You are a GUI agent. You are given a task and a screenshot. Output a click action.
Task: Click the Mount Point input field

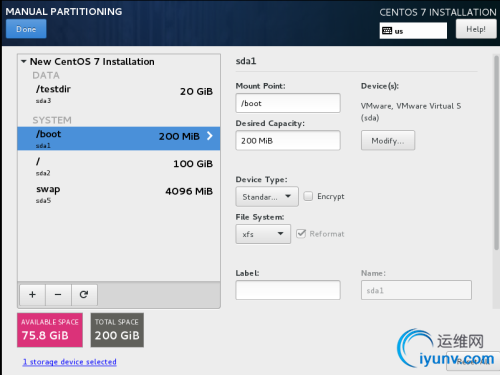[x=288, y=103]
